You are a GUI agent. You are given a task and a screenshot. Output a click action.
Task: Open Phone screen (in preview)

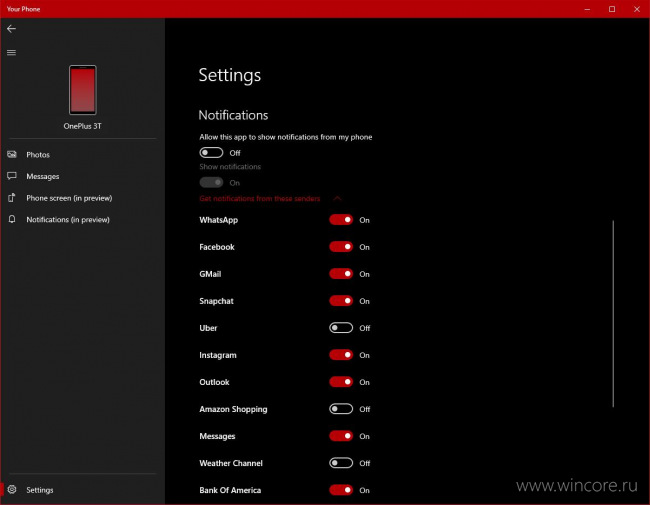(x=82, y=198)
